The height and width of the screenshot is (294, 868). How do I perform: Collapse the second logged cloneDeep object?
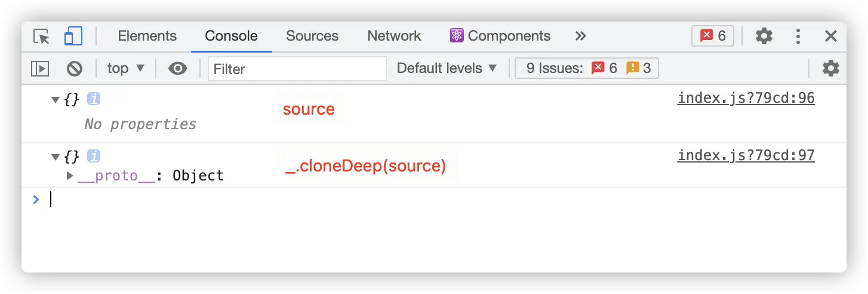pyautogui.click(x=56, y=158)
